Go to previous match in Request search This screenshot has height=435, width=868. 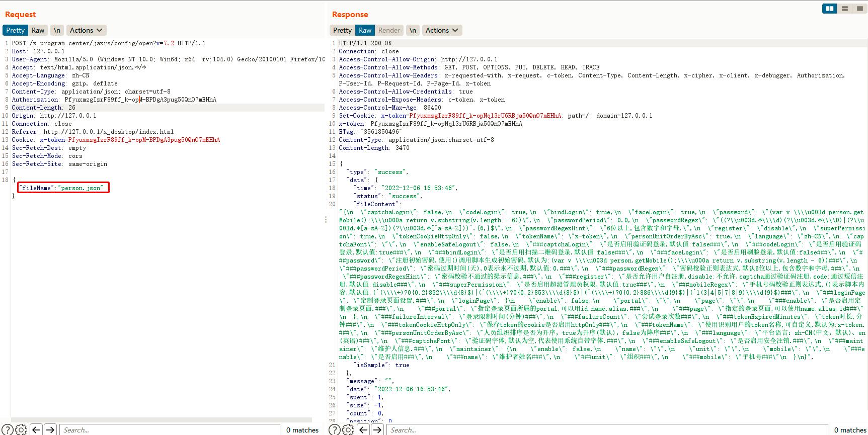tap(36, 429)
